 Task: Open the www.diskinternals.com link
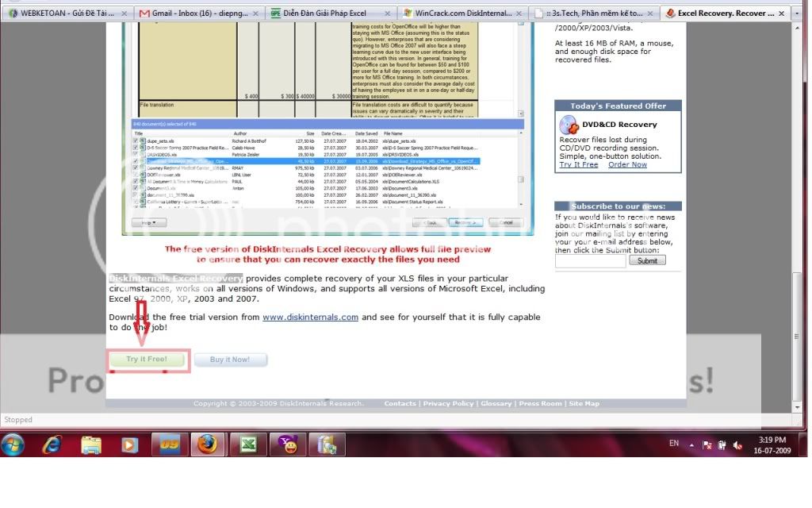[x=310, y=317]
